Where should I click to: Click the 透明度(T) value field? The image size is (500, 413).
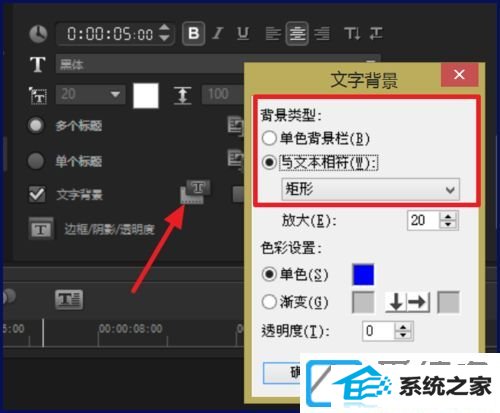tap(378, 331)
